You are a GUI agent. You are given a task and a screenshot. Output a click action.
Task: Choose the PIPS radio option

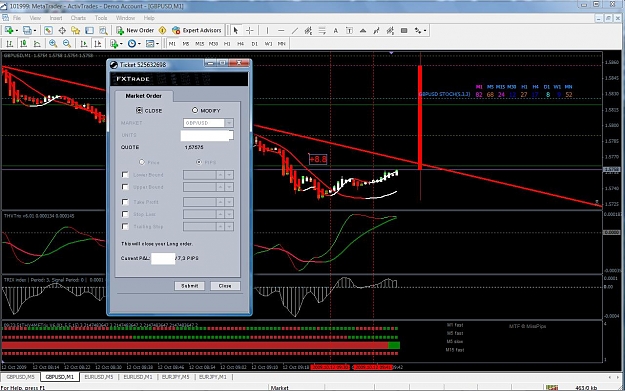(x=199, y=162)
